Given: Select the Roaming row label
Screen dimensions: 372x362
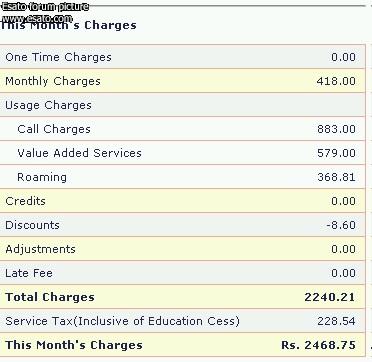Looking at the screenshot, I should [x=42, y=177].
